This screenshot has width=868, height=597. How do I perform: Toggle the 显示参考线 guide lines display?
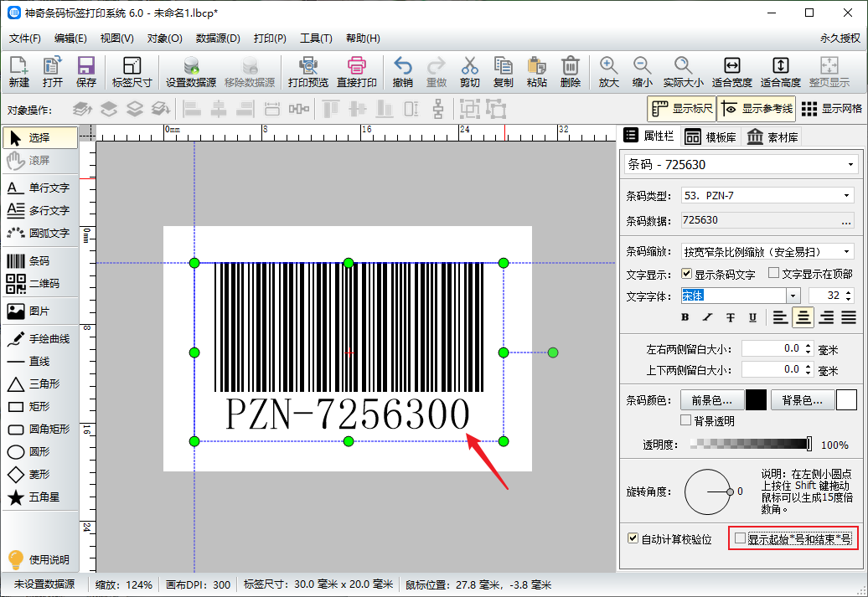(757, 109)
